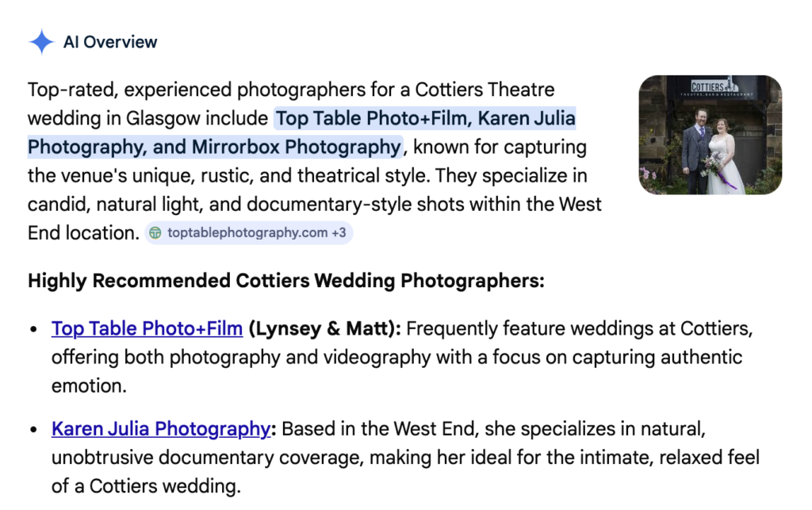Image resolution: width=812 pixels, height=510 pixels.
Task: Open the toptablephotography.com source chip
Action: (236, 233)
